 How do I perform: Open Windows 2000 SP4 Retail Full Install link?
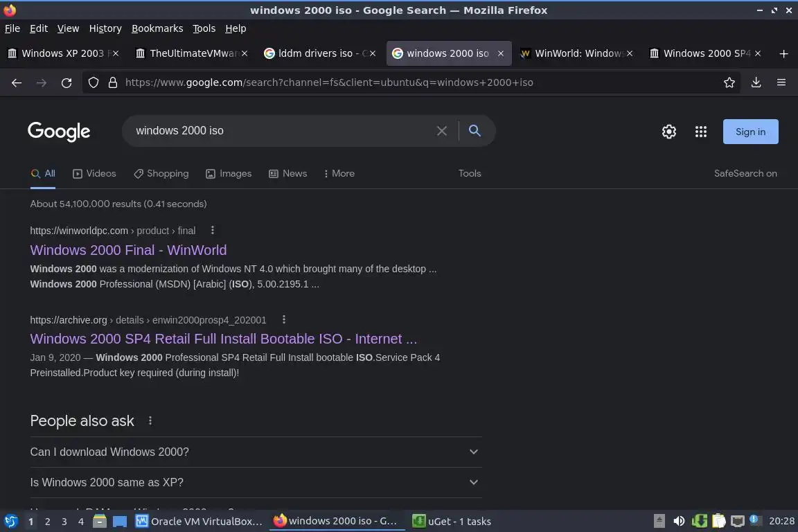224,339
